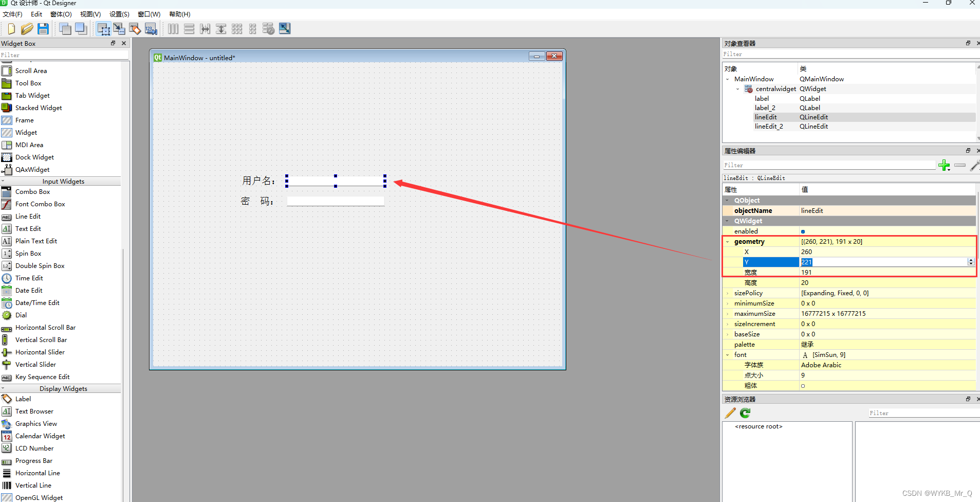Switch to Edit Signals/Slots mode
980x502 pixels.
click(x=119, y=29)
